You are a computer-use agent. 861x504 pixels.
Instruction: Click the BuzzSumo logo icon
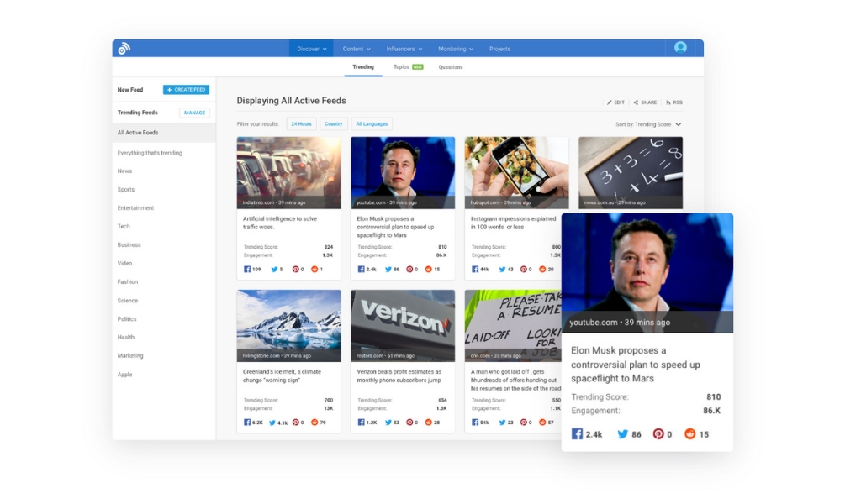(x=124, y=48)
